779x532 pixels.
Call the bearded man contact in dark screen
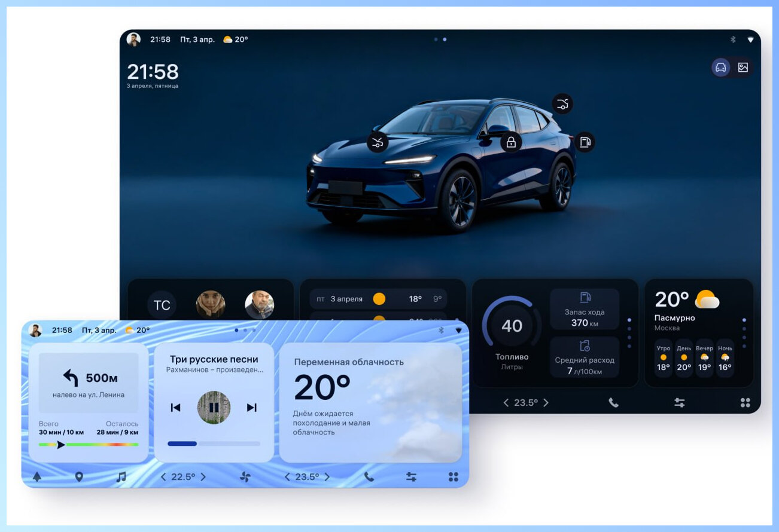(260, 305)
